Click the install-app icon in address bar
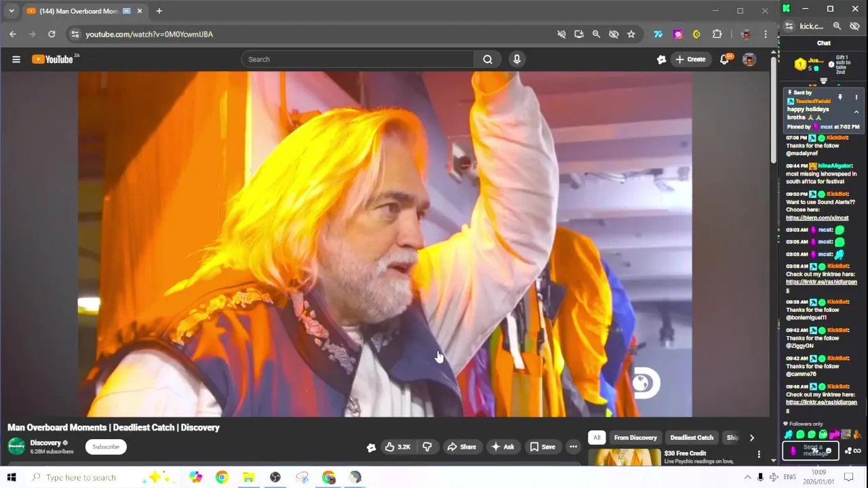Screen dimensions: 868x488 click(578, 34)
